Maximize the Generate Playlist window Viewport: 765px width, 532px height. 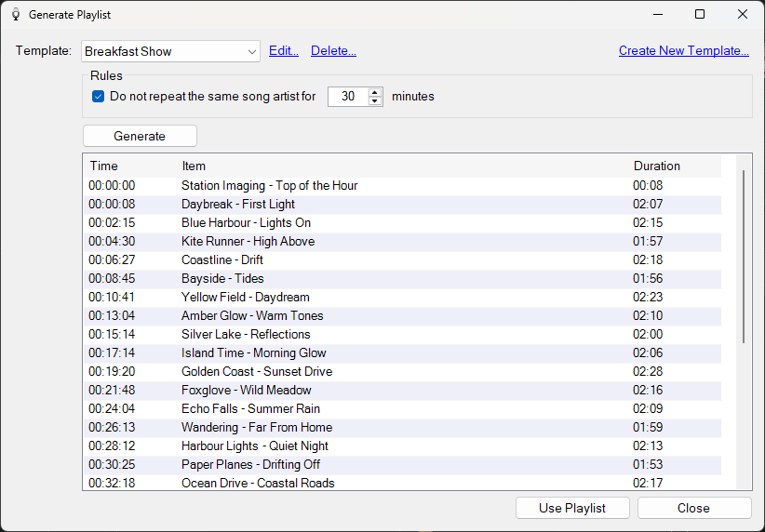(700, 14)
